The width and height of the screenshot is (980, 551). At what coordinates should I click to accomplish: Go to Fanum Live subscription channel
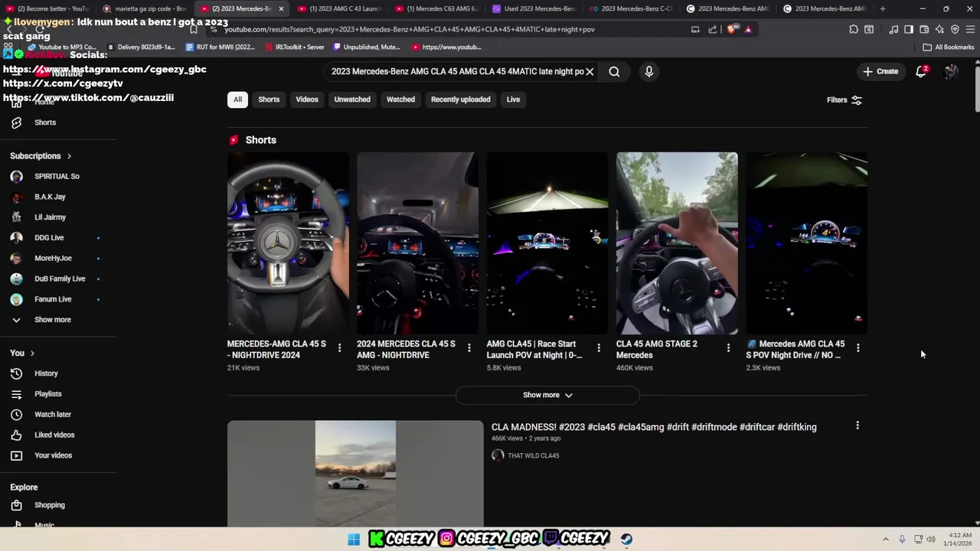pos(54,299)
